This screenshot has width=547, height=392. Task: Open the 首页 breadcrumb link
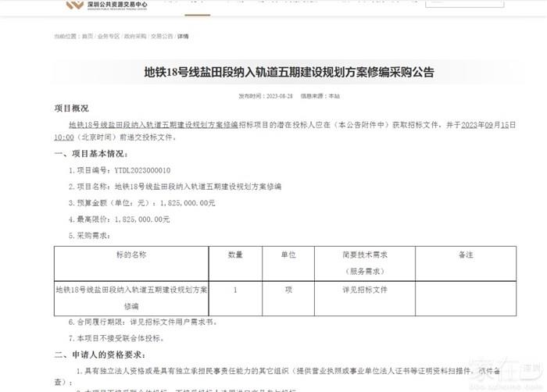[87, 36]
